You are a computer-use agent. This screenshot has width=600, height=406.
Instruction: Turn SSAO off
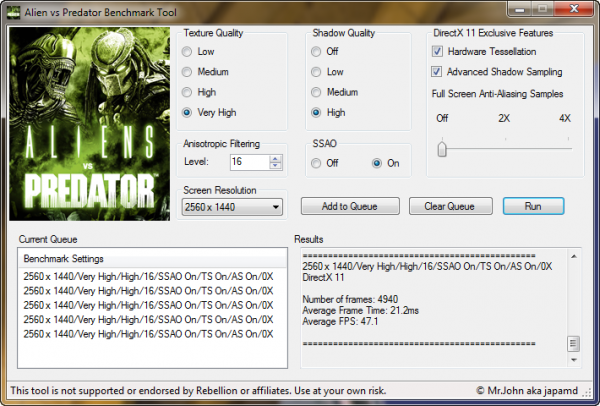[318, 162]
